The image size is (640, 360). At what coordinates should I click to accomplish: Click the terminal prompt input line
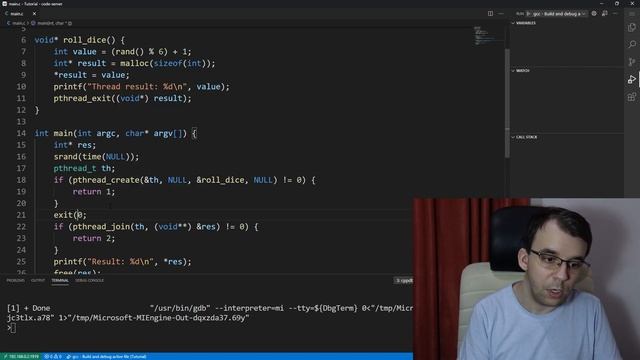coord(12,328)
